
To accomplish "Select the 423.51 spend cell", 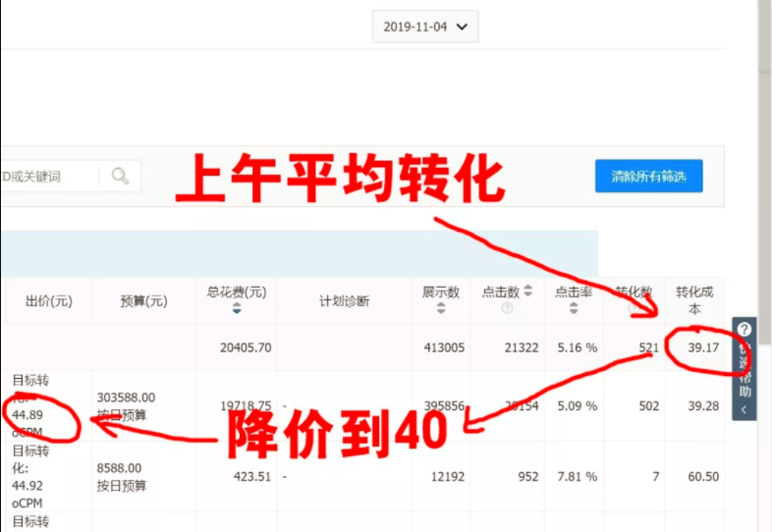I will (252, 476).
